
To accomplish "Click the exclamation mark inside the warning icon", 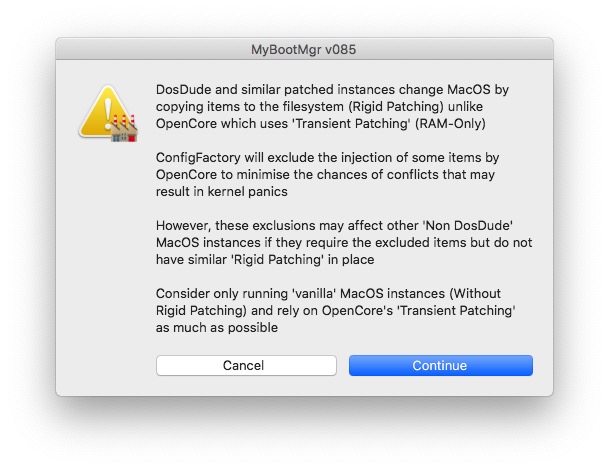I will click(x=108, y=113).
